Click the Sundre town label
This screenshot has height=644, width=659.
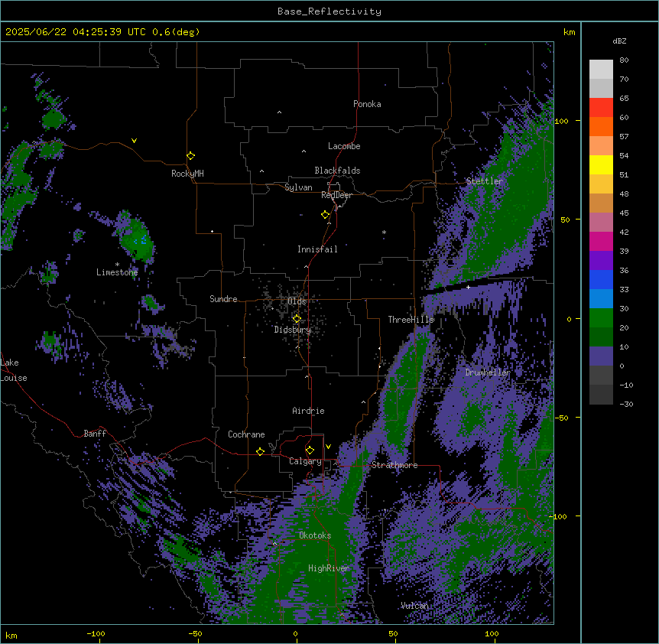click(223, 299)
